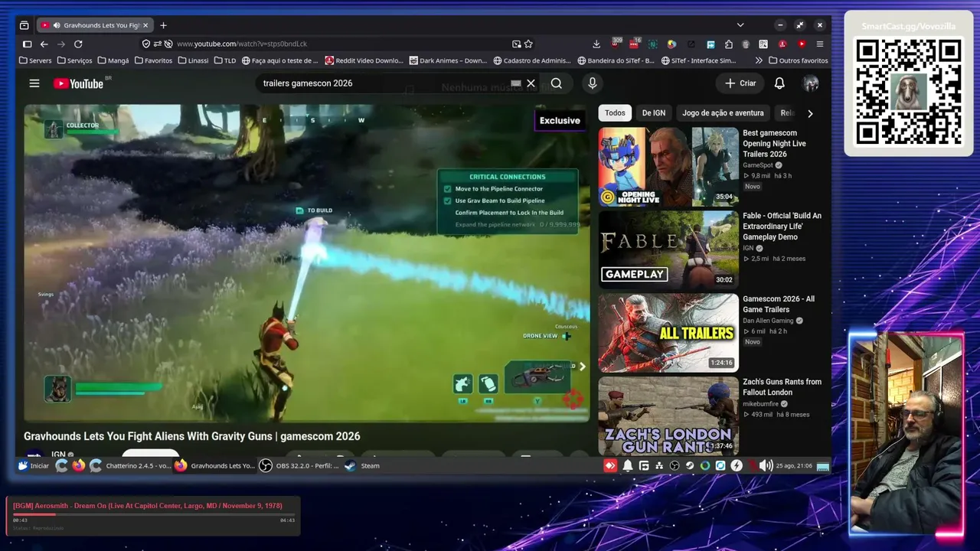Select the Jogo de ação e aventura chip

click(x=723, y=113)
